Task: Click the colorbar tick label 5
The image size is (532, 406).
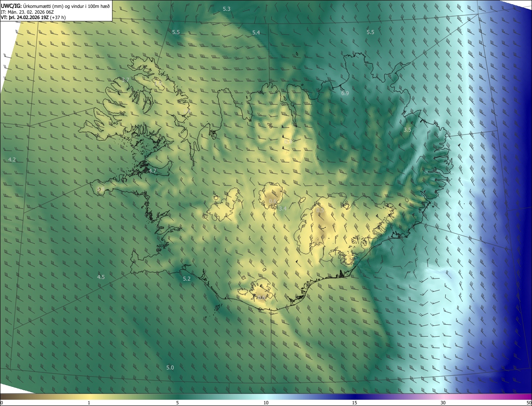Action: click(x=177, y=403)
